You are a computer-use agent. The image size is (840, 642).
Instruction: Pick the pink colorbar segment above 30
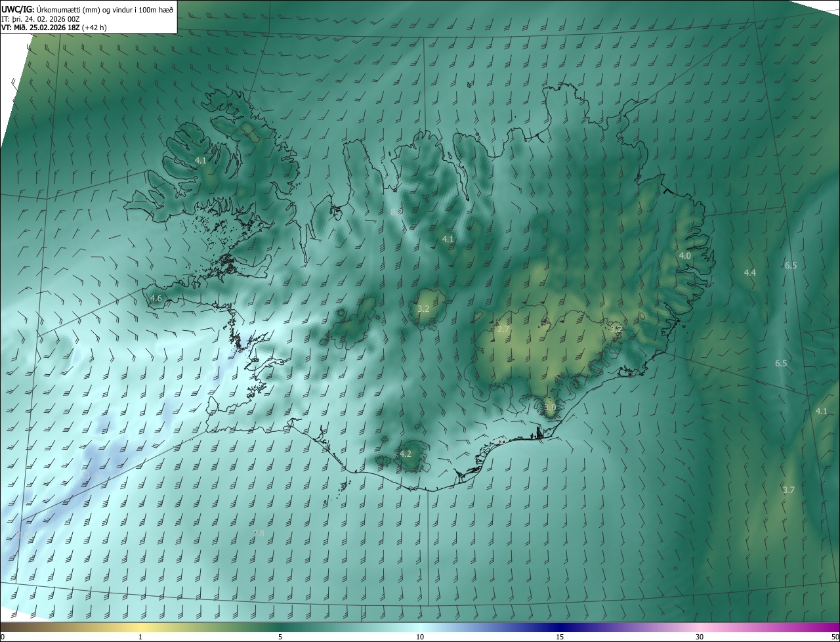[700, 627]
